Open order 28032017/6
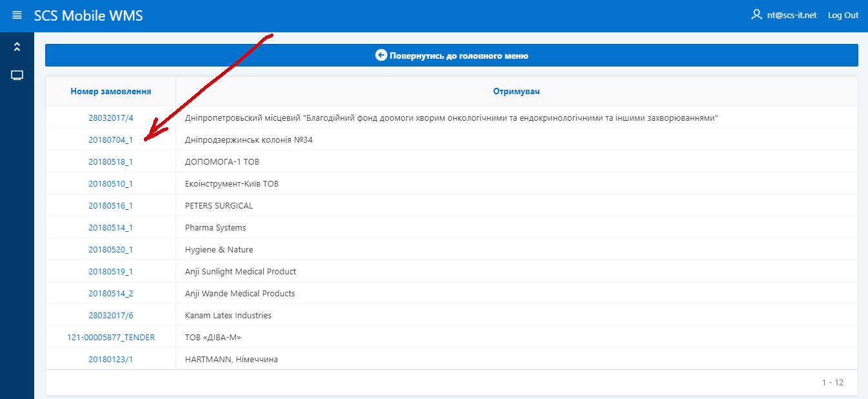The width and height of the screenshot is (868, 399). (111, 316)
